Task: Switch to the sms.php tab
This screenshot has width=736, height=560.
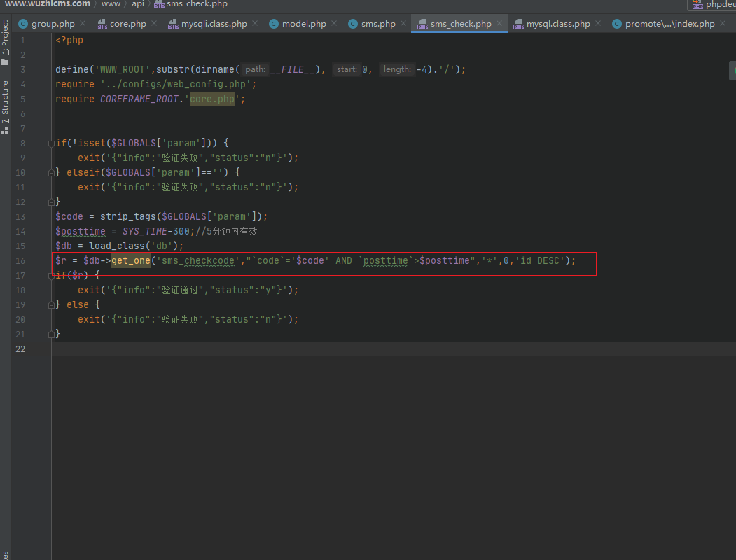Action: (x=378, y=24)
